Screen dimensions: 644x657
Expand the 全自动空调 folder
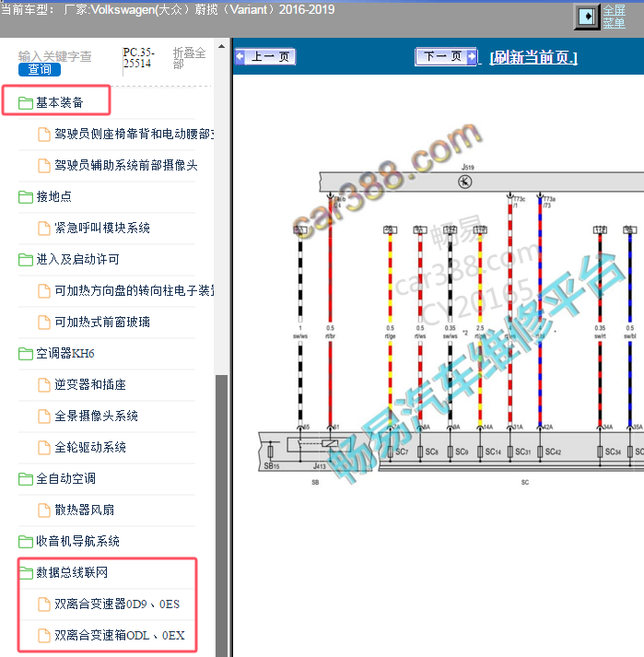[65, 478]
